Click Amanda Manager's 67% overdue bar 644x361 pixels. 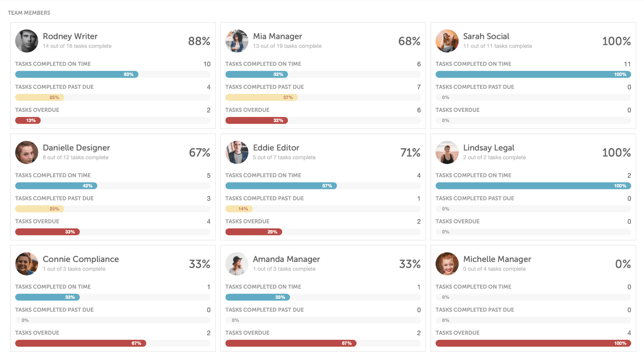[x=291, y=343]
